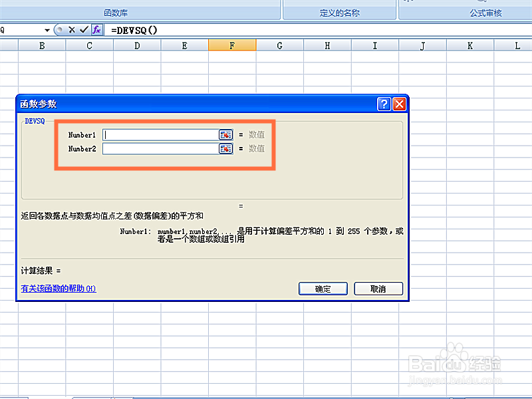The width and height of the screenshot is (532, 399).
Task: Click the Help question mark on the dialog titlebar
Action: pyautogui.click(x=384, y=104)
